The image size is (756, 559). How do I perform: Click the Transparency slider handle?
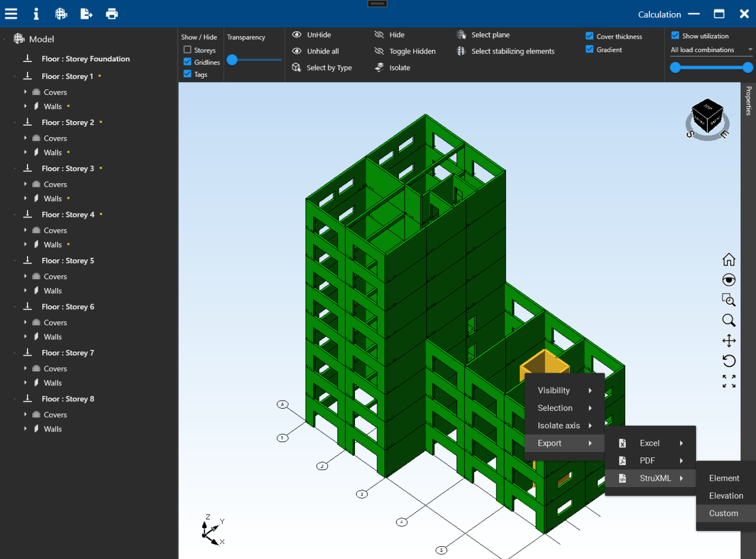pos(232,60)
